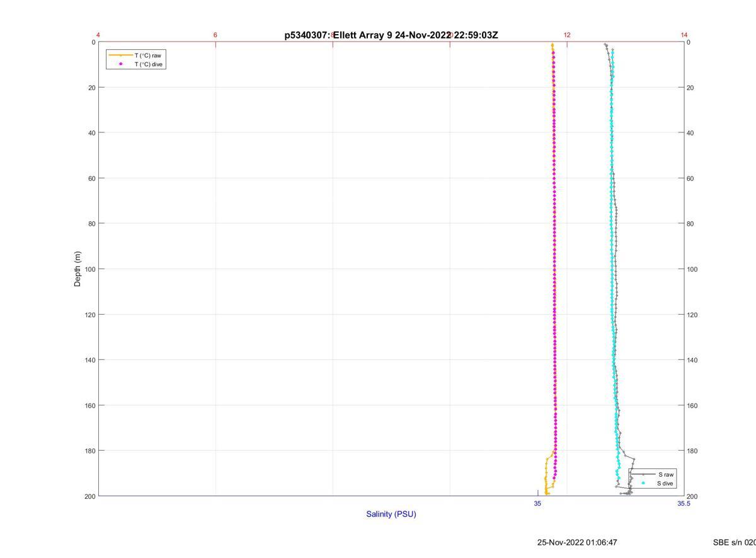Screen dimensions: 756x558
Task: Click the red temperature tick label '14'
Action: tap(684, 35)
